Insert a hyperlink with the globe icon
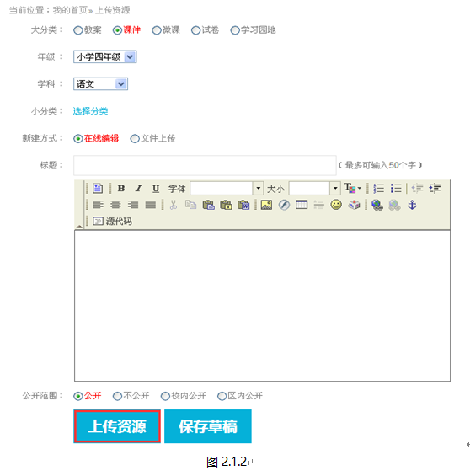 377,205
